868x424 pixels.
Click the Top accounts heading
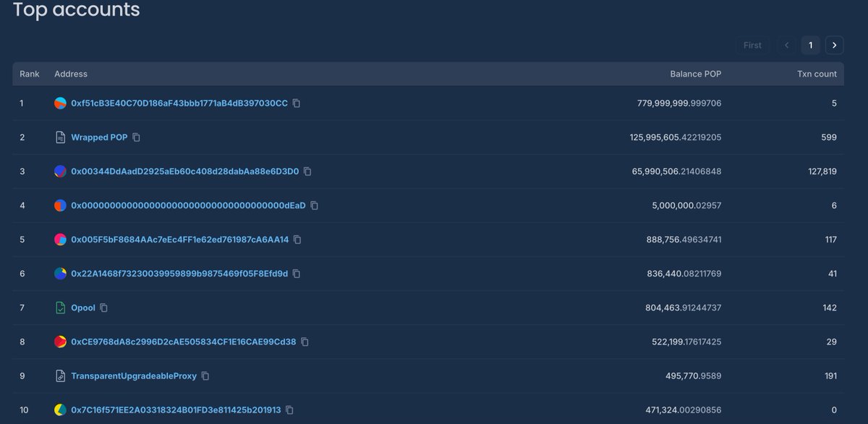tap(77, 9)
